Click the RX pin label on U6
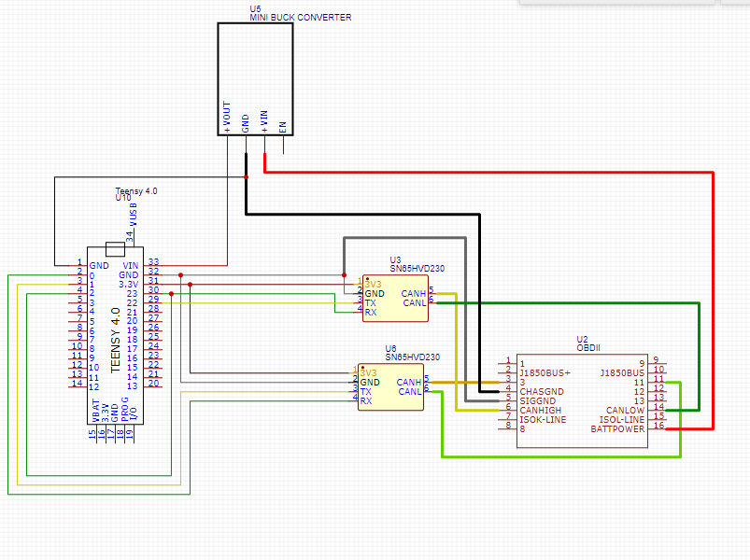The width and height of the screenshot is (750, 560). pyautogui.click(x=365, y=400)
